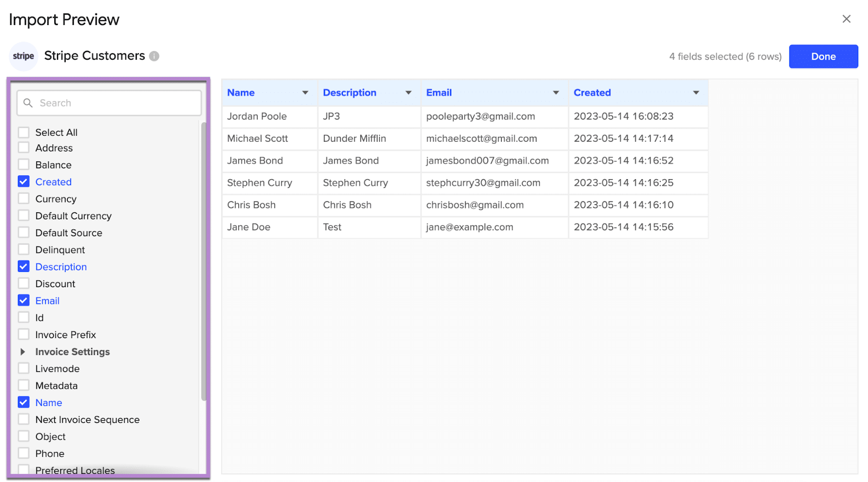868x482 pixels.
Task: Tick the Phone field checkbox
Action: tap(24, 453)
